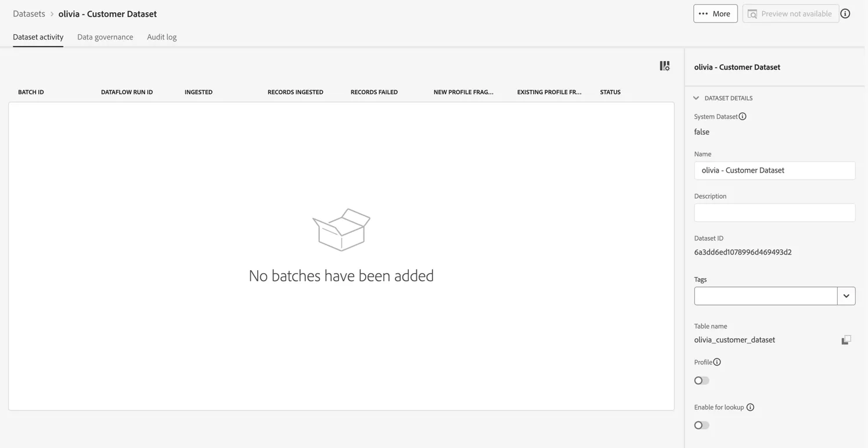The width and height of the screenshot is (868, 448).
Task: Open the Data governance tab
Action: coord(105,37)
